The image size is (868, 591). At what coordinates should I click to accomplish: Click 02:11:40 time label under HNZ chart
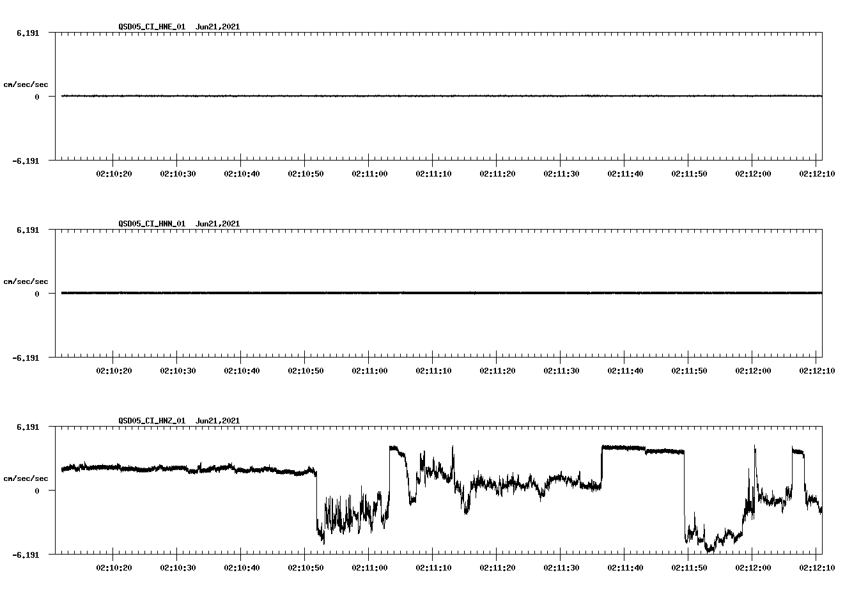pos(625,567)
